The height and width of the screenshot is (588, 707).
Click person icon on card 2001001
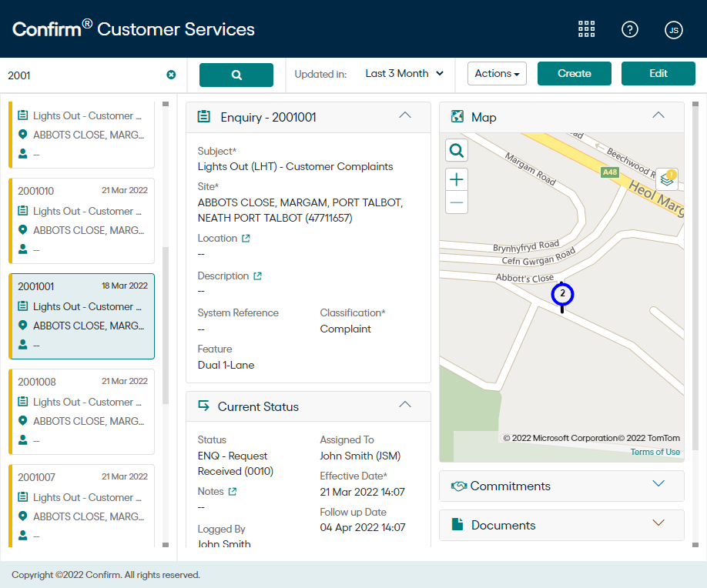(x=22, y=344)
